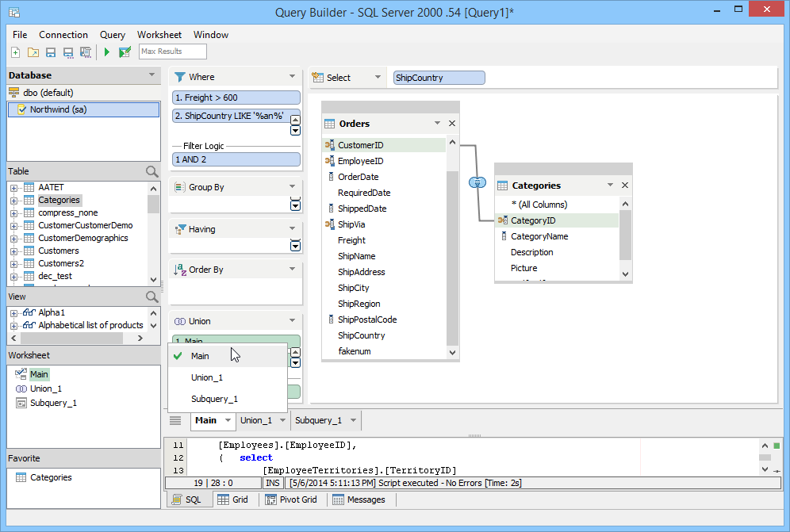Click the worksheet list hamburger icon
This screenshot has height=532, width=790.
click(x=175, y=421)
